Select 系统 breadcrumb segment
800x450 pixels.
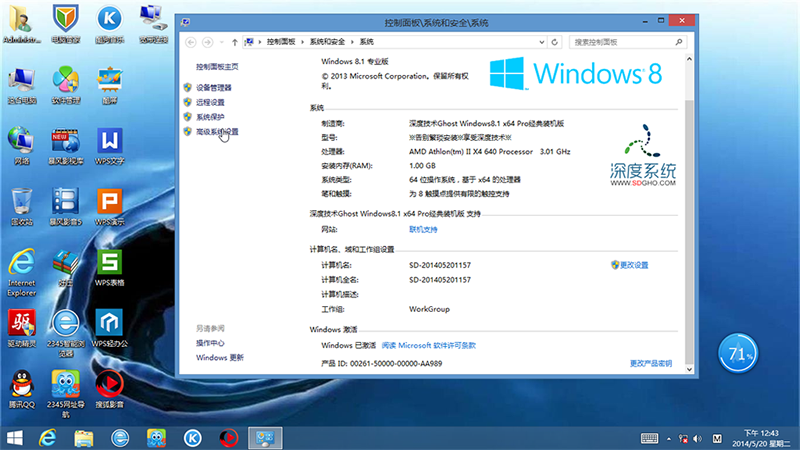[366, 42]
